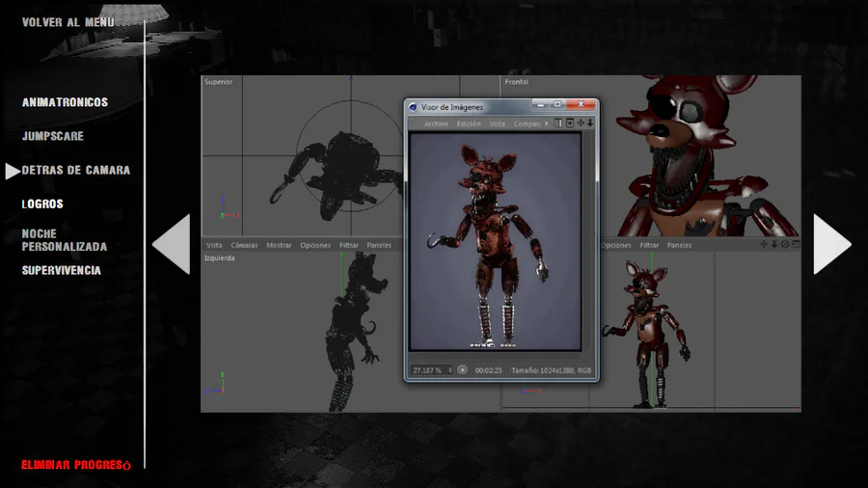Open Paneles menu in the left viewport bar
The height and width of the screenshot is (488, 868).
[x=379, y=245]
